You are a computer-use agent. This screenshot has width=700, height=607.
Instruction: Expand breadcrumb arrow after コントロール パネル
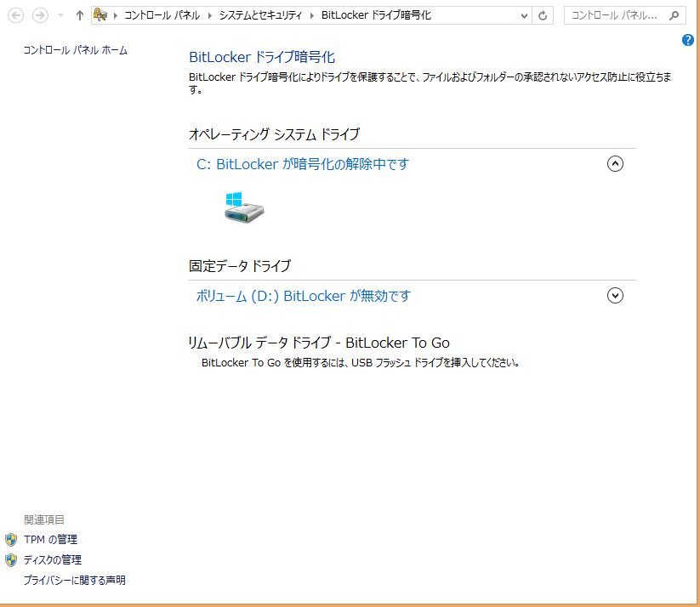click(x=209, y=15)
